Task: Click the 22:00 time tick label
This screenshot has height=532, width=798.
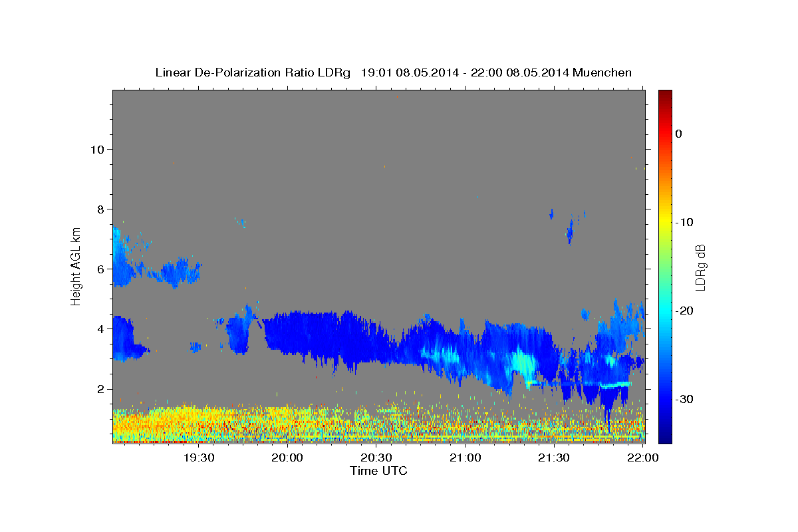Action: (642, 458)
